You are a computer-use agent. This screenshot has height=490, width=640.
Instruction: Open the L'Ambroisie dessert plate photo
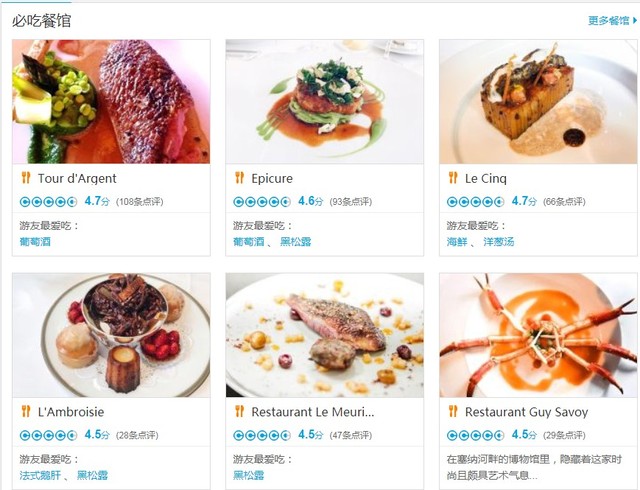click(111, 335)
